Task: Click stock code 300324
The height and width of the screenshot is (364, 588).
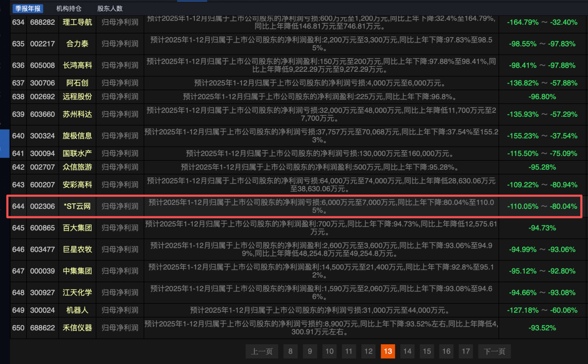Action: coord(43,135)
